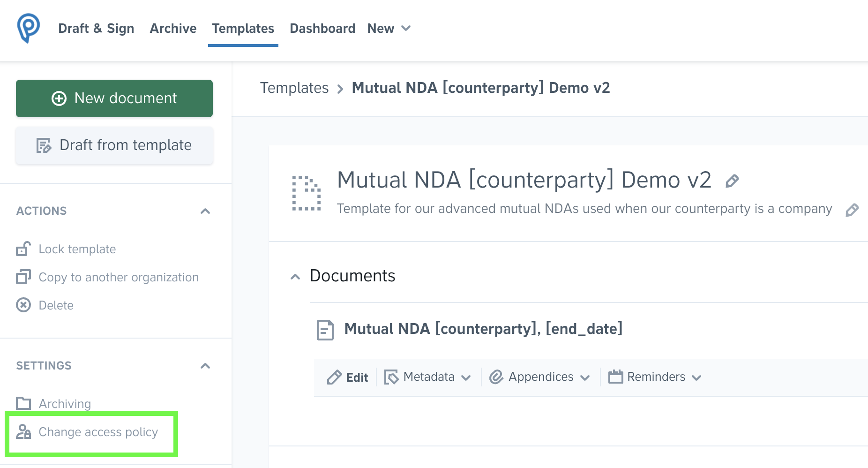Open Archiving settings
The height and width of the screenshot is (468, 868).
(65, 404)
